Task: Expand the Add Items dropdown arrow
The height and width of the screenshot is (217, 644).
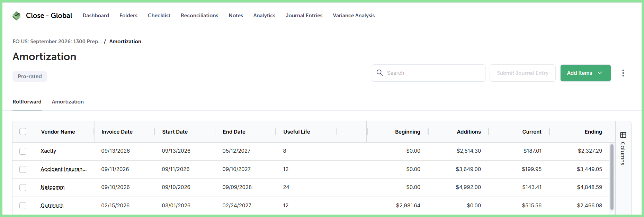Action: pos(600,73)
